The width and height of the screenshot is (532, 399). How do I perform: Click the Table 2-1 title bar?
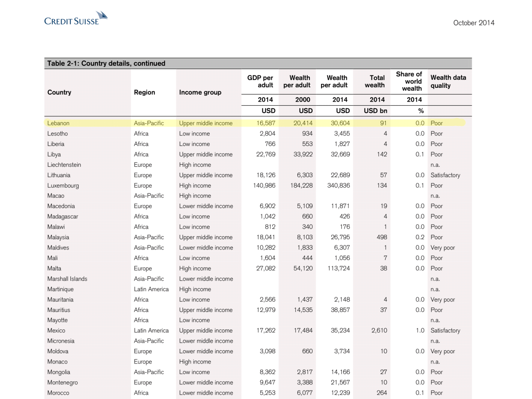click(x=106, y=63)
